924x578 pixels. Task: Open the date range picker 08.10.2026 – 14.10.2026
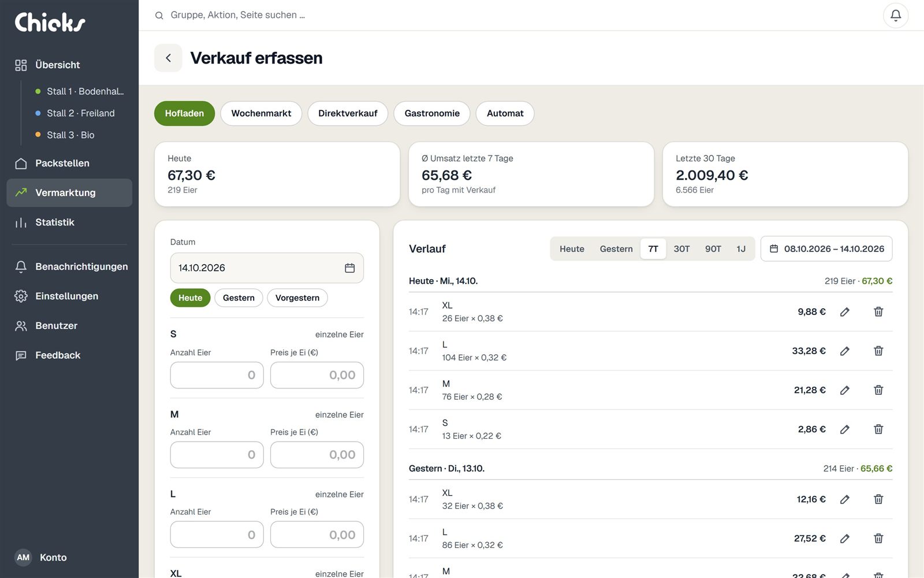click(x=826, y=249)
